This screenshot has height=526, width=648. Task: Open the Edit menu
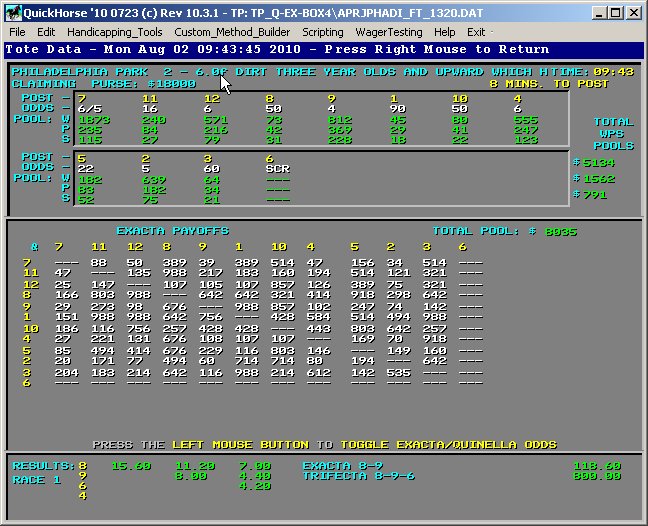pos(46,32)
